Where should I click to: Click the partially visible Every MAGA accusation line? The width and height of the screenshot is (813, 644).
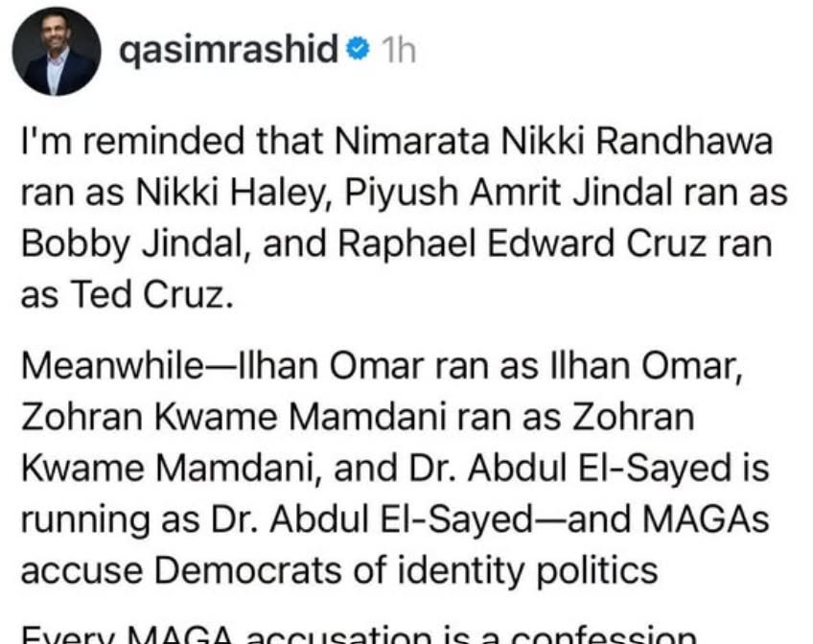tap(359, 635)
